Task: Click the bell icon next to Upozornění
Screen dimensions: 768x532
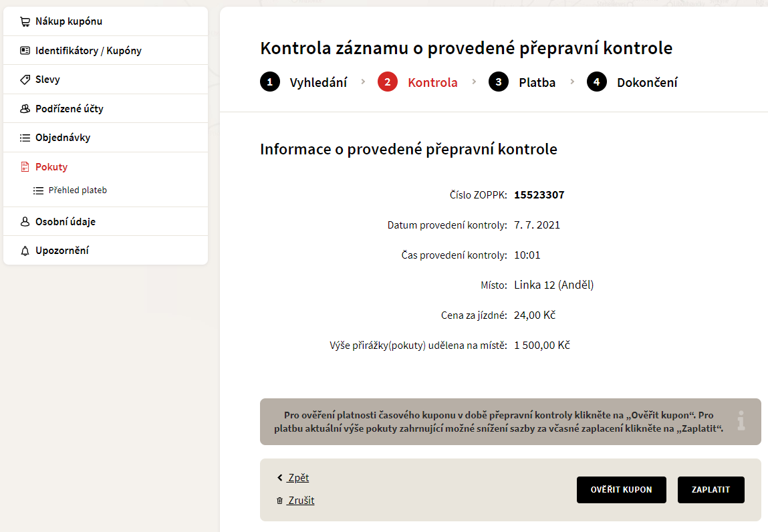Action: click(x=25, y=251)
